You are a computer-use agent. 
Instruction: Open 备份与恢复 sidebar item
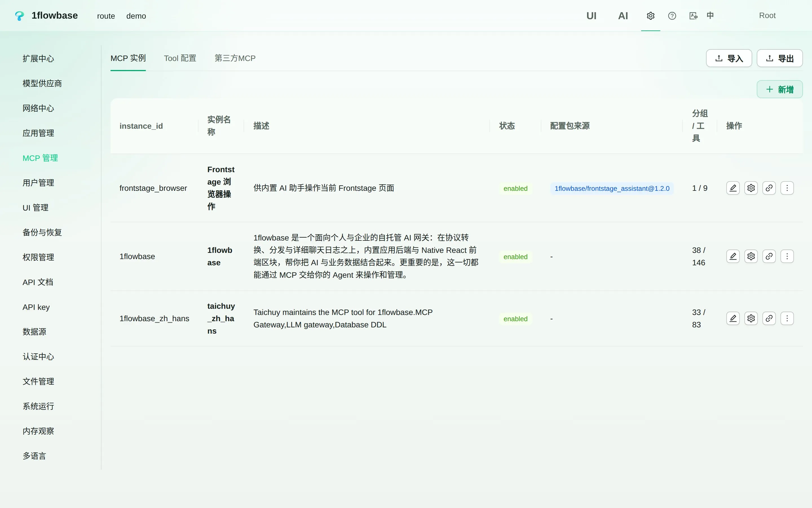click(x=42, y=233)
